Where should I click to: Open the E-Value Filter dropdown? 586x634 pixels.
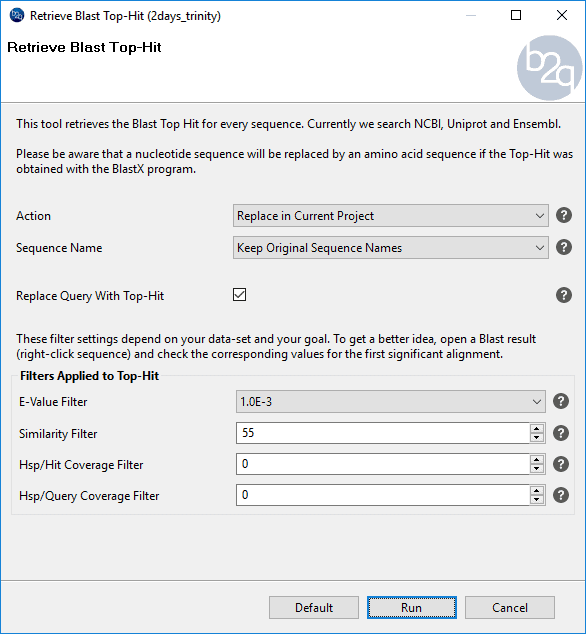(x=391, y=402)
